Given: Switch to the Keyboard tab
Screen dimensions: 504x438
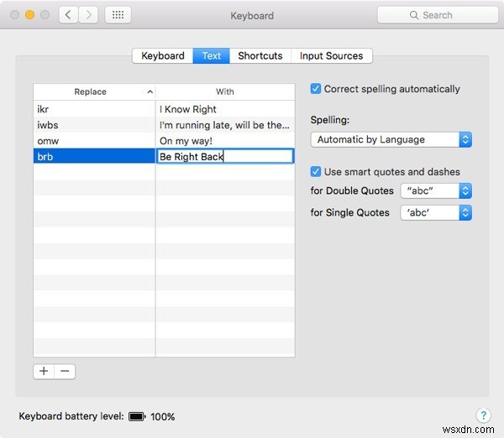Looking at the screenshot, I should [x=163, y=56].
